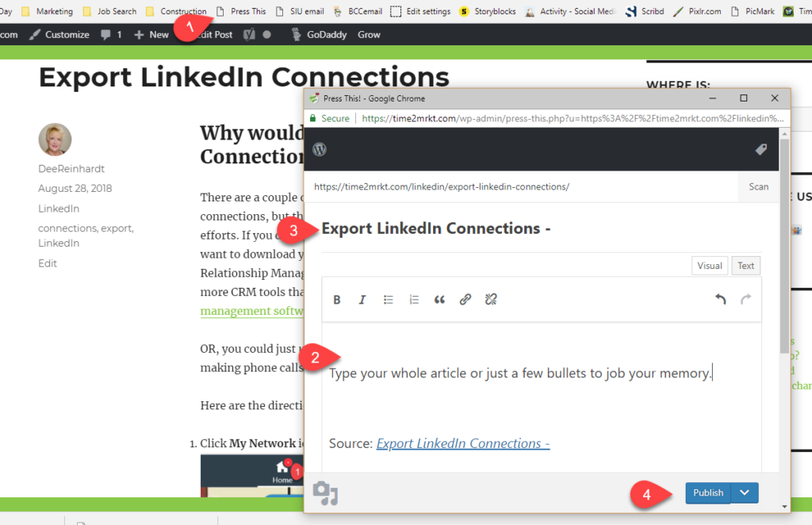Click the export tag link

(117, 228)
